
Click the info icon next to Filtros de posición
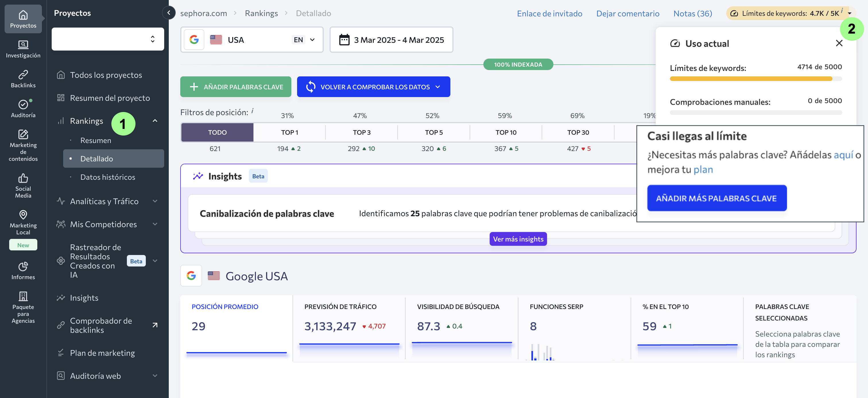[x=252, y=111]
